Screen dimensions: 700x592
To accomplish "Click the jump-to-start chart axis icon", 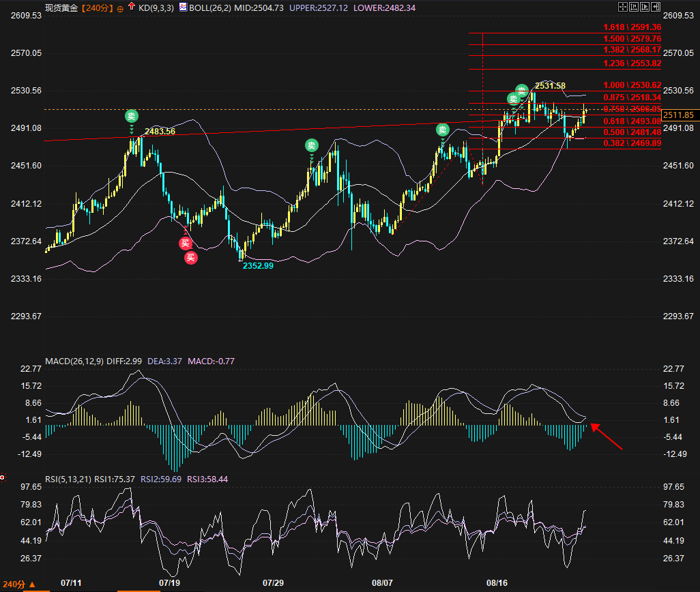I will click(x=634, y=7).
